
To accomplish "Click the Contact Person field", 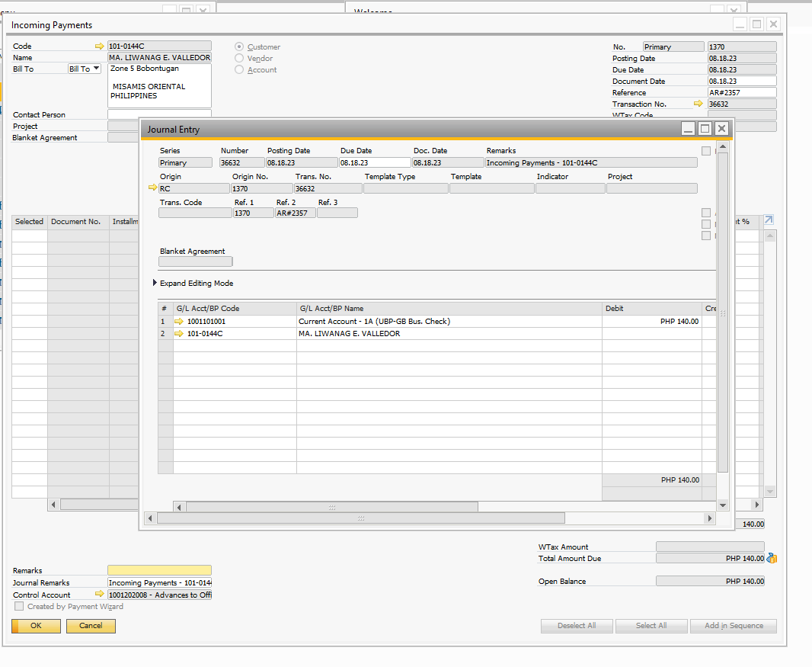I will pyautogui.click(x=159, y=114).
